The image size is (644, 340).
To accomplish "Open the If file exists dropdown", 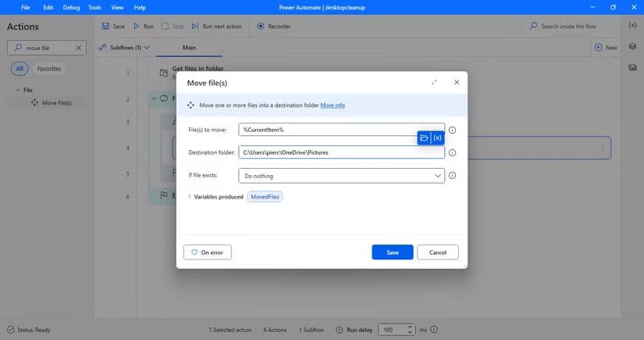I will point(341,176).
